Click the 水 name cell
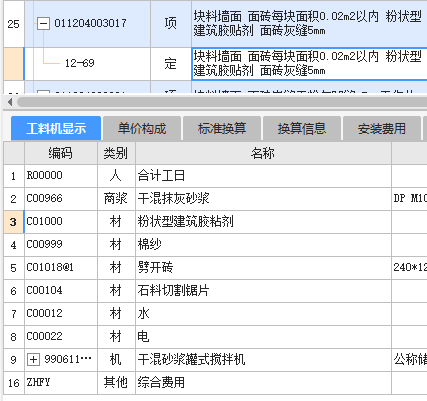 pos(263,314)
